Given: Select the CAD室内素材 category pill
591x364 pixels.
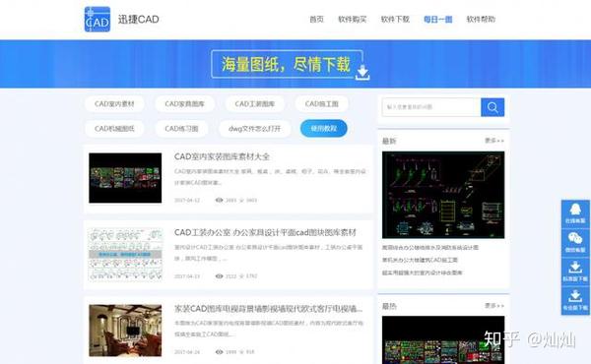Looking at the screenshot, I should coord(114,104).
